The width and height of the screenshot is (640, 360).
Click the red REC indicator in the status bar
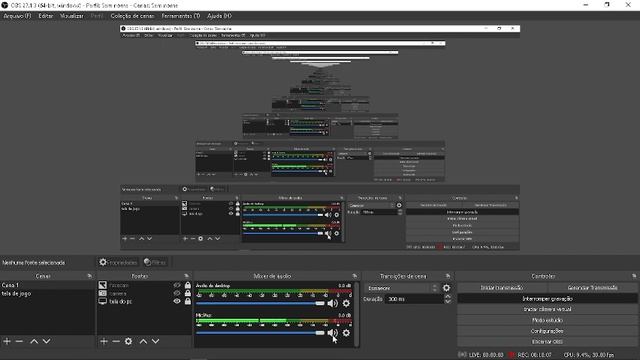[x=512, y=355]
